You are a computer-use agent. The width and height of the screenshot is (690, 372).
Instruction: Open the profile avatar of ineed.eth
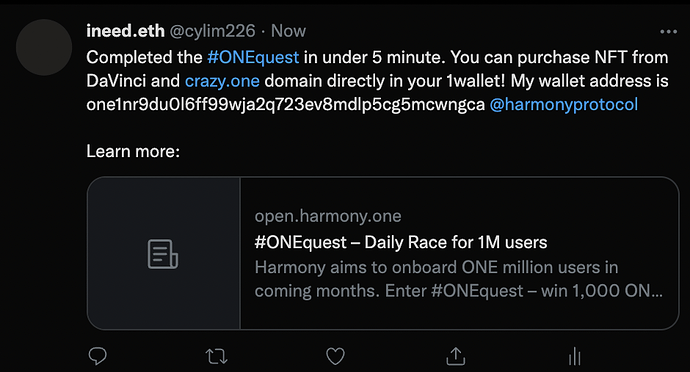(x=44, y=47)
